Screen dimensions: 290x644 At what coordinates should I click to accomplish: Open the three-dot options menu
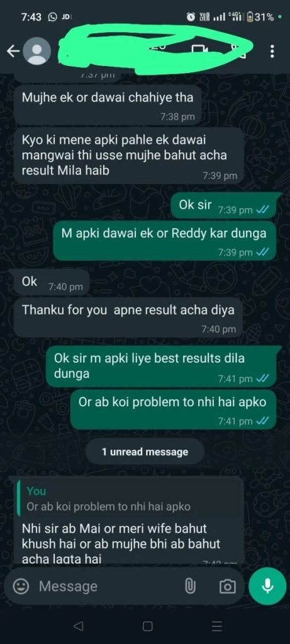point(272,52)
